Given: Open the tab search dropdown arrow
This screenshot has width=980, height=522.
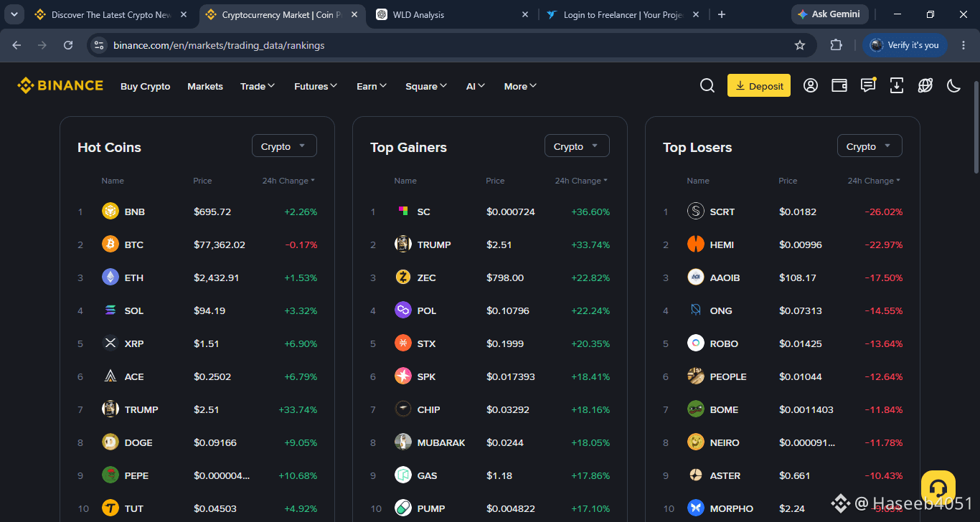Looking at the screenshot, I should (14, 14).
